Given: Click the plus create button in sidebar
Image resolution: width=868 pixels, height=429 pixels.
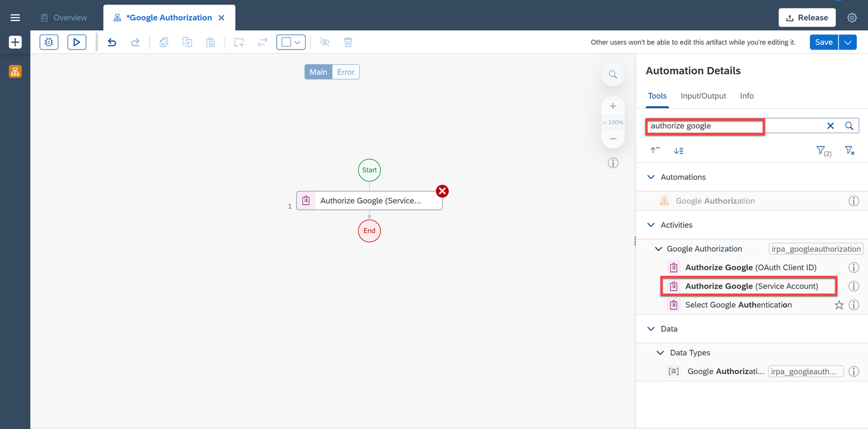Looking at the screenshot, I should pos(15,42).
